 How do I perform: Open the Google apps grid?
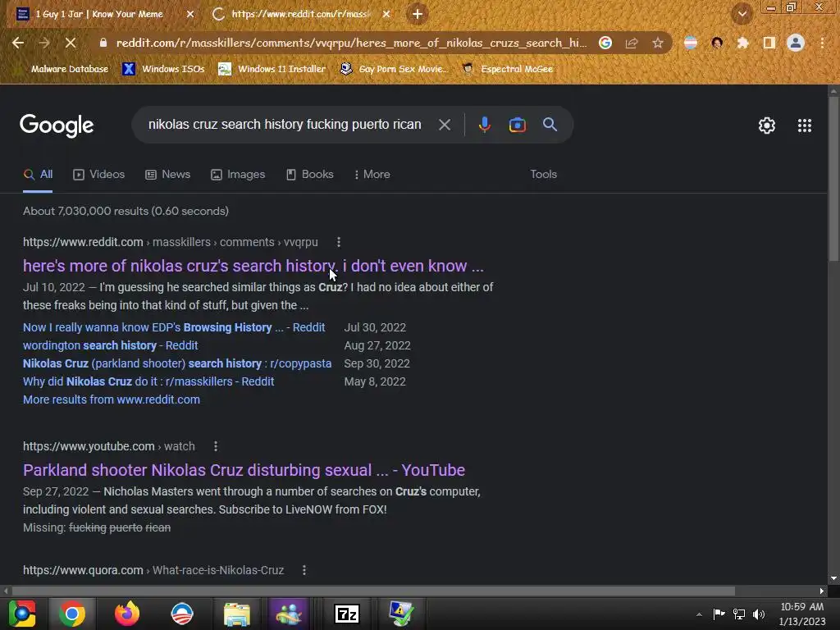(x=805, y=126)
